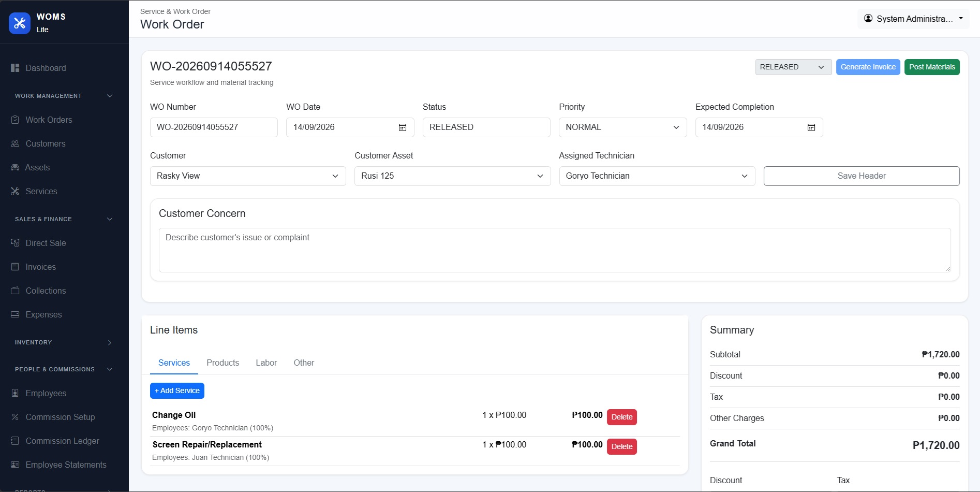
Task: Click the System Administrator user avatar icon
Action: pyautogui.click(x=868, y=18)
